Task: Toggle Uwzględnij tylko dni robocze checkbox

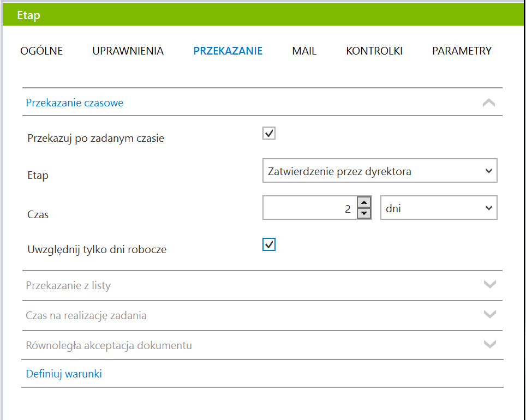Action: click(268, 244)
